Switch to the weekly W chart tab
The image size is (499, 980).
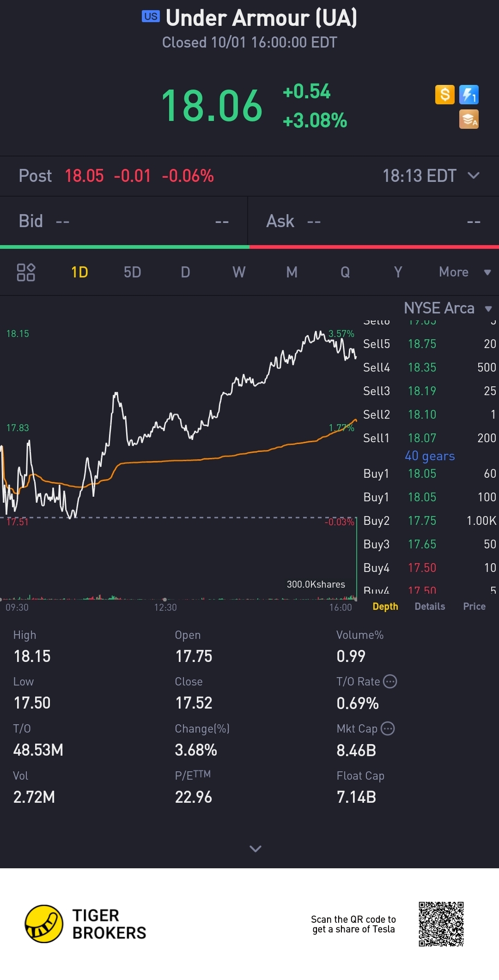239,272
